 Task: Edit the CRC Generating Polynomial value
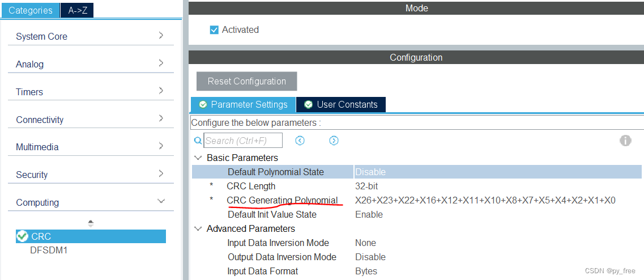[x=485, y=201]
